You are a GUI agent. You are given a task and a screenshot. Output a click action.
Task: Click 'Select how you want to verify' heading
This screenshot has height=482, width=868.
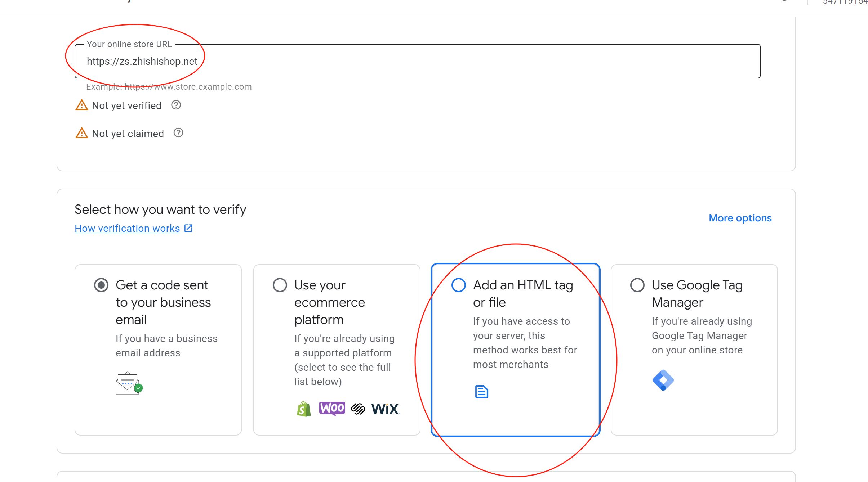160,210
